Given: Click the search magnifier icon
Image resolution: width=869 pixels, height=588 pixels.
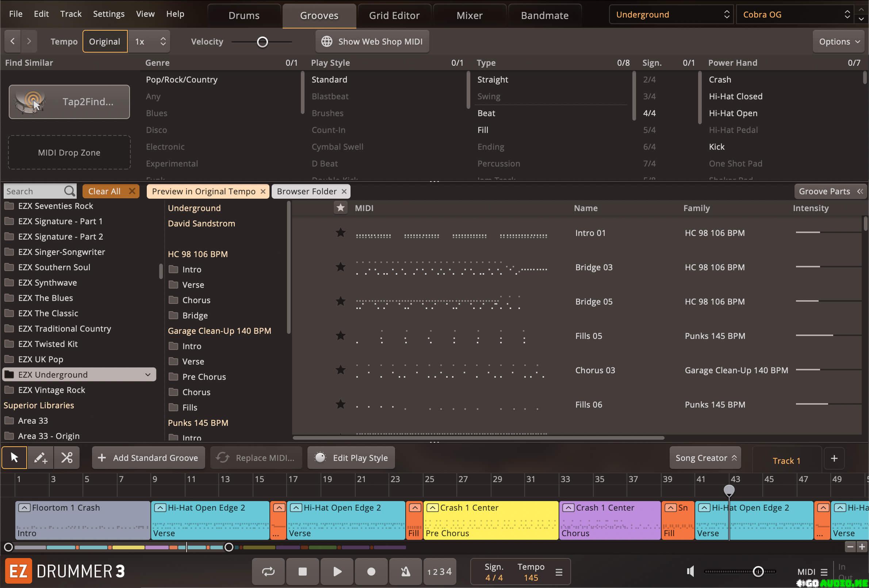Looking at the screenshot, I should tap(69, 191).
